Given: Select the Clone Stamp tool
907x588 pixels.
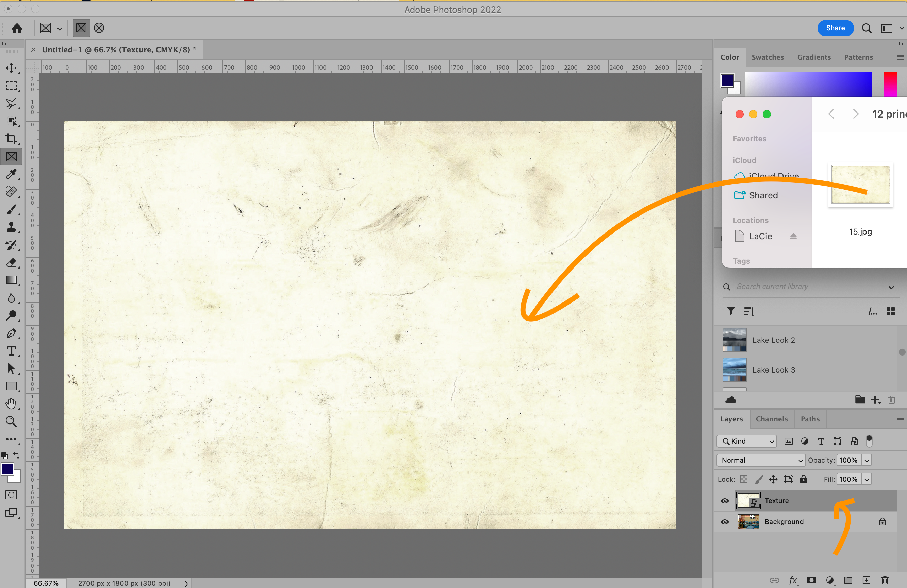Looking at the screenshot, I should point(12,227).
